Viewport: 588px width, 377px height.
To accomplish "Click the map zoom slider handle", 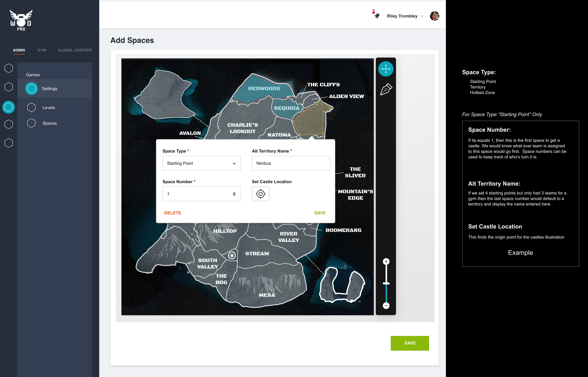I will click(x=386, y=283).
